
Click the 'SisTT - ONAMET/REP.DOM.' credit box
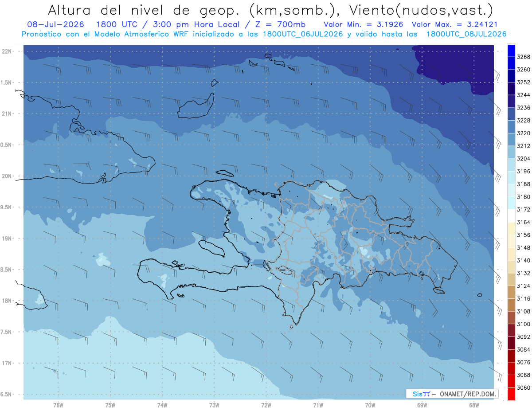click(452, 394)
